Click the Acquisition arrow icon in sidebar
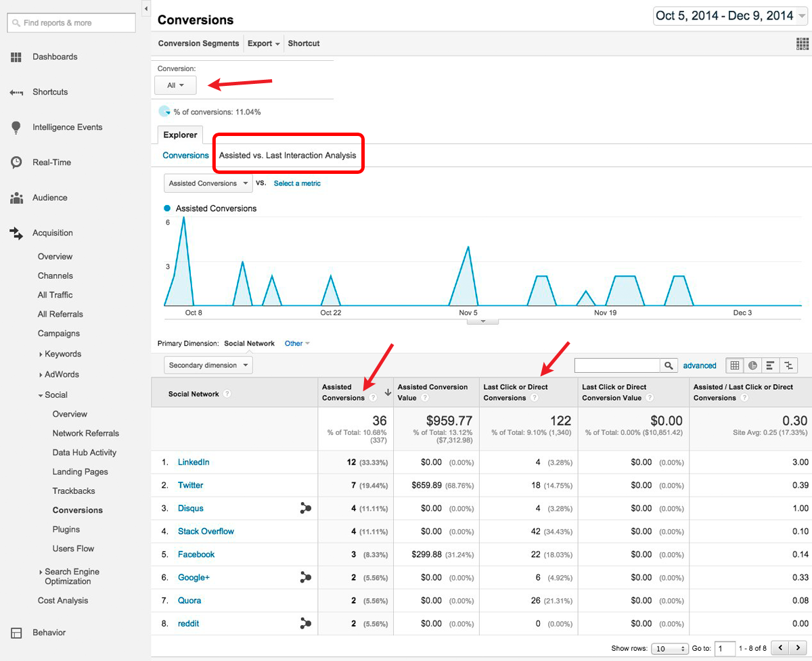 (x=16, y=233)
